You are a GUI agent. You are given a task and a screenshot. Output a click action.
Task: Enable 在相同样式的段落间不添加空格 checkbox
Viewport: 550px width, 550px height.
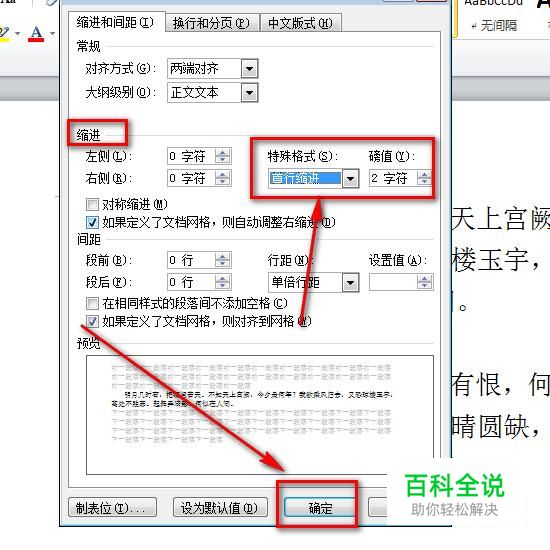92,303
